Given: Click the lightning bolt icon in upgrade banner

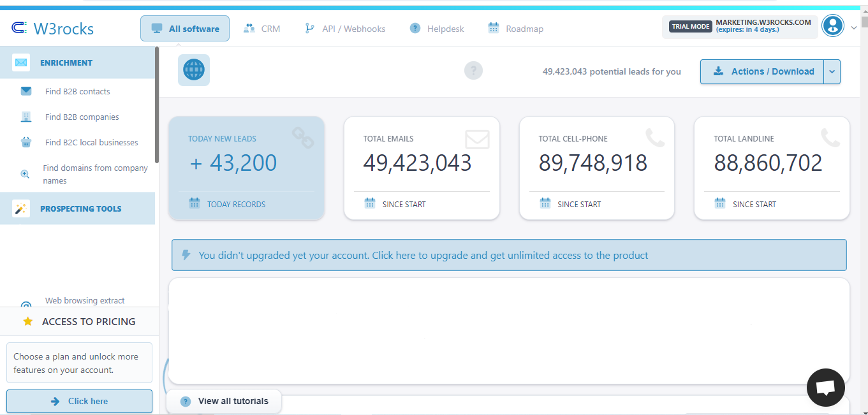Looking at the screenshot, I should click(x=186, y=255).
